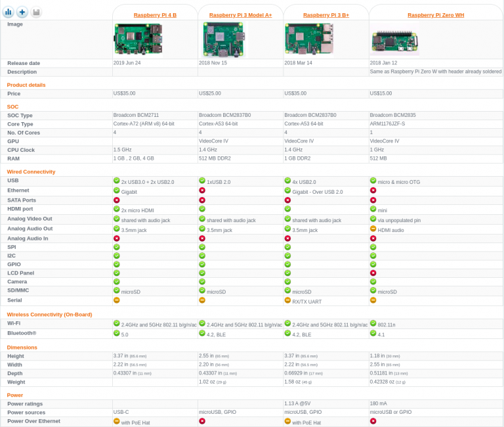Click the red cross for Pi 3 A+ Power Over Ethernet

click(202, 421)
